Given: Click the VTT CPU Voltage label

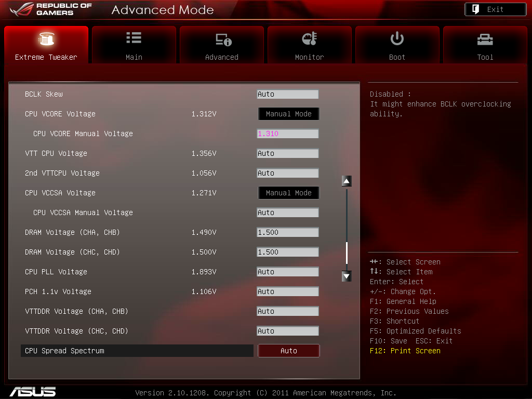Looking at the screenshot, I should click(56, 153).
